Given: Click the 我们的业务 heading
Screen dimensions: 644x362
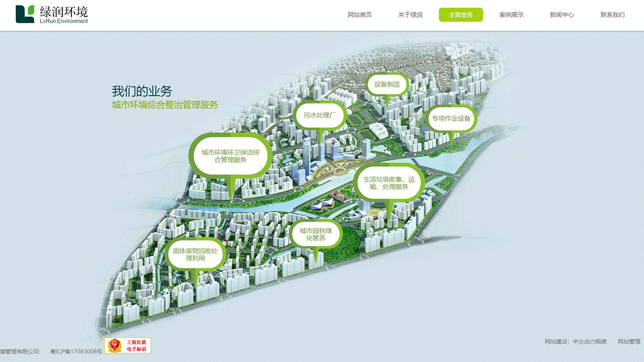Looking at the screenshot, I should [x=142, y=91].
